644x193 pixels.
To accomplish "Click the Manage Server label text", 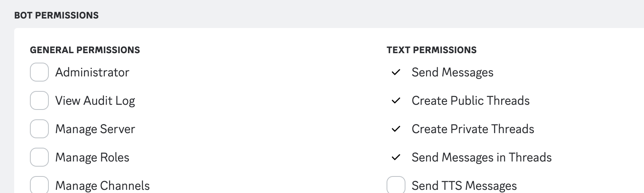I will [95, 129].
